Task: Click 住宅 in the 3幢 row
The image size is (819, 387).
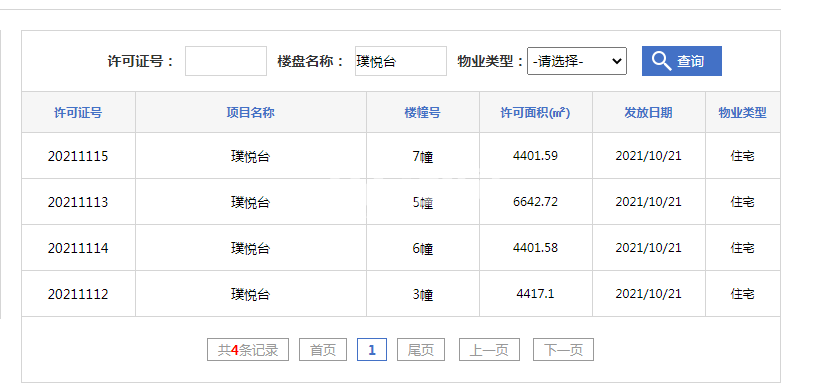Action: click(x=743, y=294)
